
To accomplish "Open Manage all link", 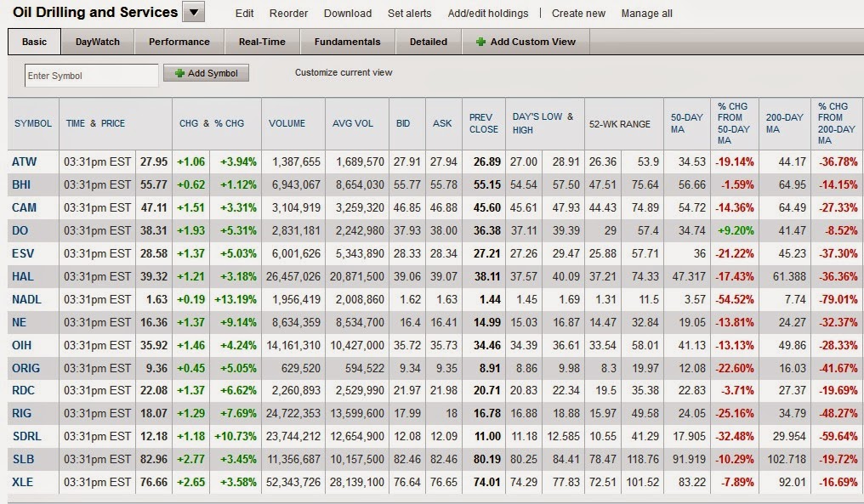I will tap(646, 14).
